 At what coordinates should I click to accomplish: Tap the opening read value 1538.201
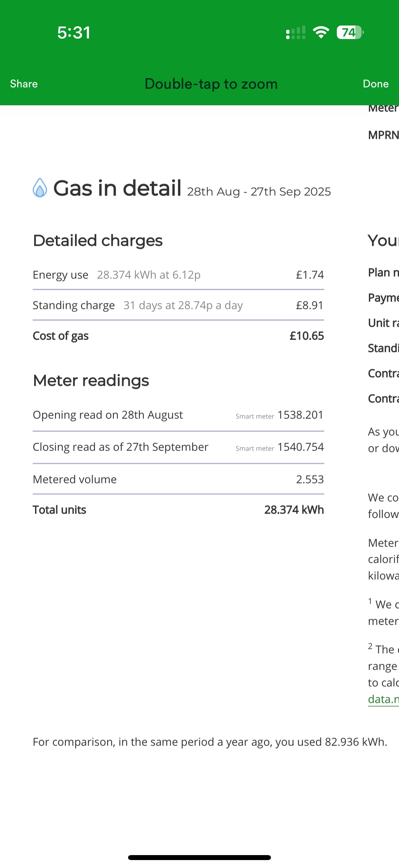pyautogui.click(x=300, y=415)
